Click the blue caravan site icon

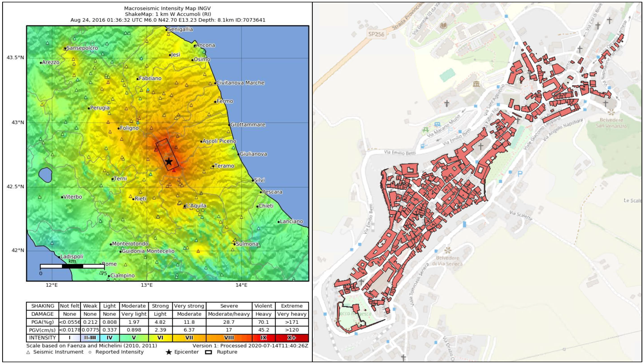437,124
